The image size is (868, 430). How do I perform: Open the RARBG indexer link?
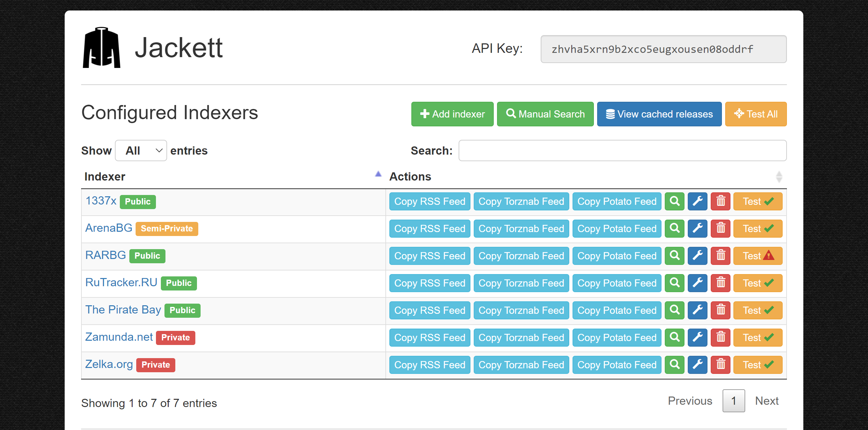tap(105, 255)
